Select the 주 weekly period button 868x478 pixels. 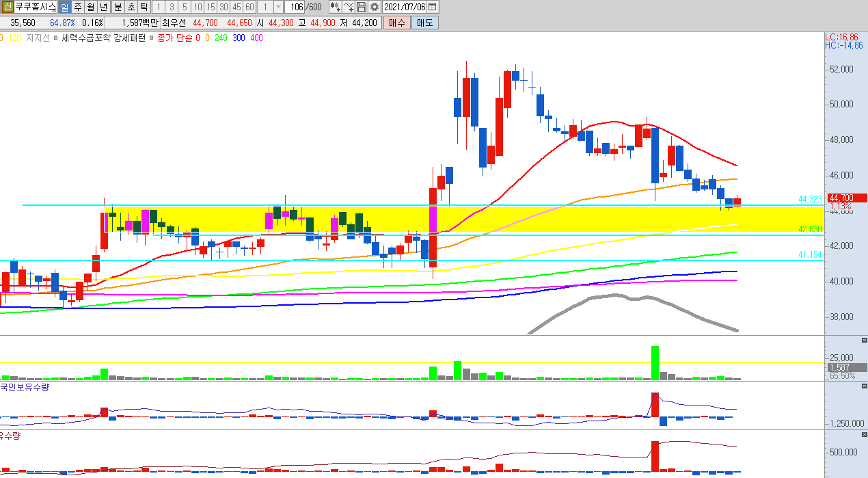(77, 7)
